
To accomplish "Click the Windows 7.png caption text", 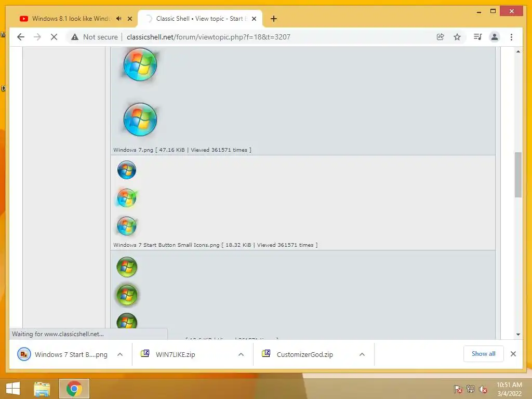I will pos(182,150).
